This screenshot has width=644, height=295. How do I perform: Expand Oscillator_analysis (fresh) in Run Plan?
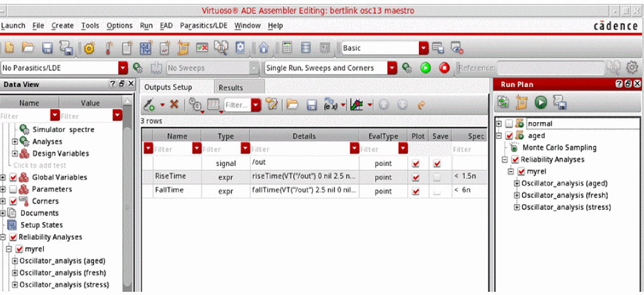[517, 195]
